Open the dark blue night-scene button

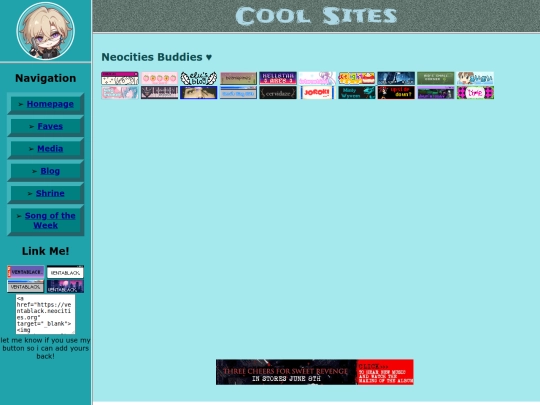[x=396, y=78]
